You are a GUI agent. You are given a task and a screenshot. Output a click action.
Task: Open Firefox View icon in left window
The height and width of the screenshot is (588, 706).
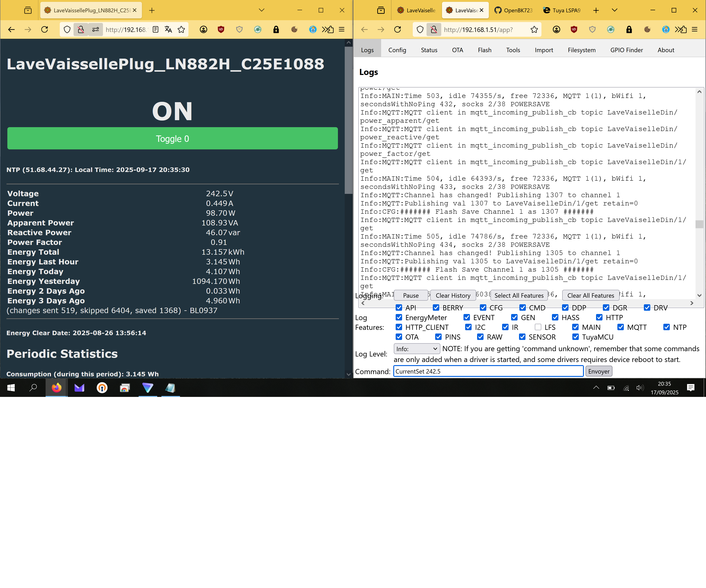[28, 10]
